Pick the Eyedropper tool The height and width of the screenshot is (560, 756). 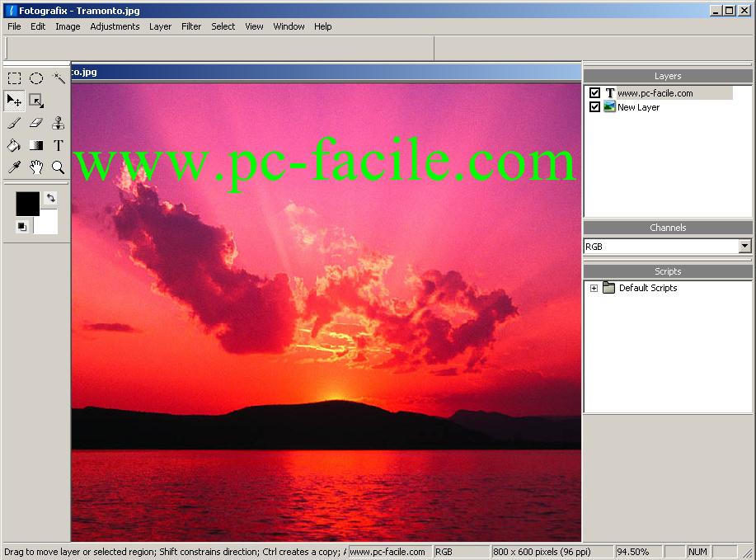click(x=14, y=167)
